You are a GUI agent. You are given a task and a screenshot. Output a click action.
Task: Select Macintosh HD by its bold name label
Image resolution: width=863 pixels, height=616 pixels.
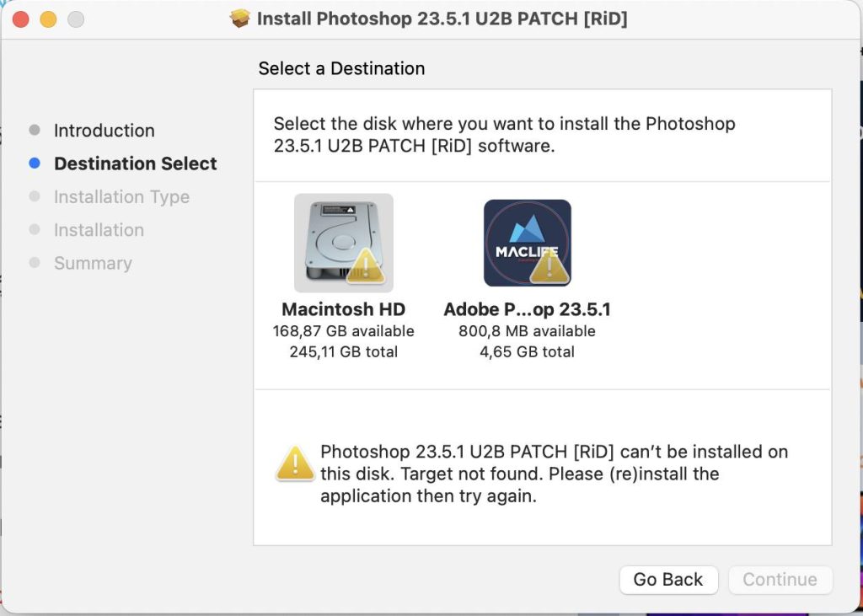pos(343,308)
